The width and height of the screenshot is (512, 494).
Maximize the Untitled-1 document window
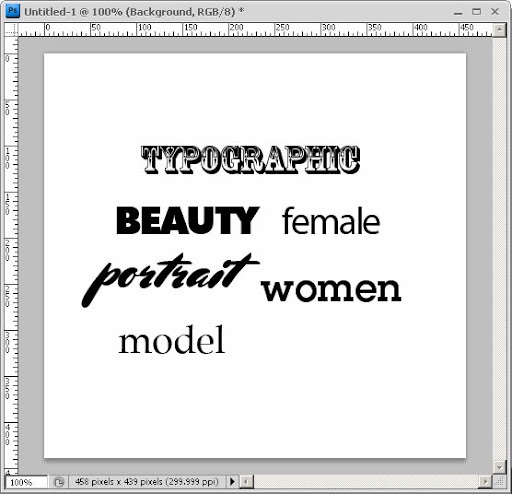coord(477,12)
